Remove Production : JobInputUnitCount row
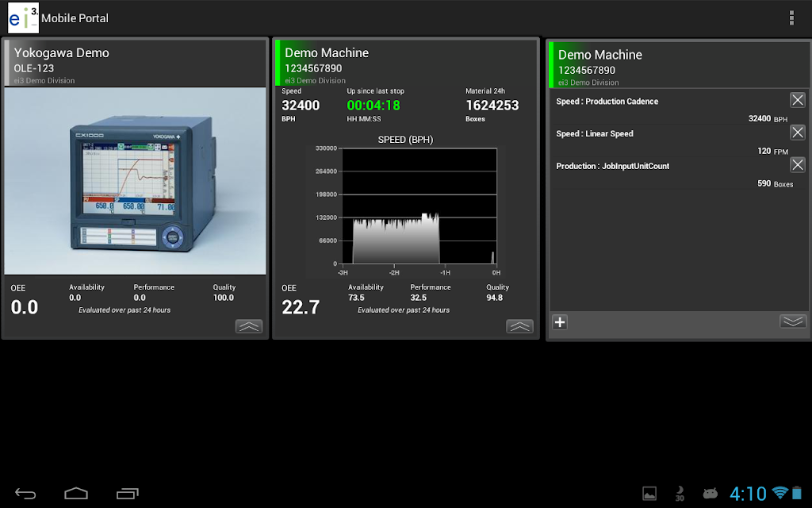Image resolution: width=812 pixels, height=508 pixels. tap(798, 165)
